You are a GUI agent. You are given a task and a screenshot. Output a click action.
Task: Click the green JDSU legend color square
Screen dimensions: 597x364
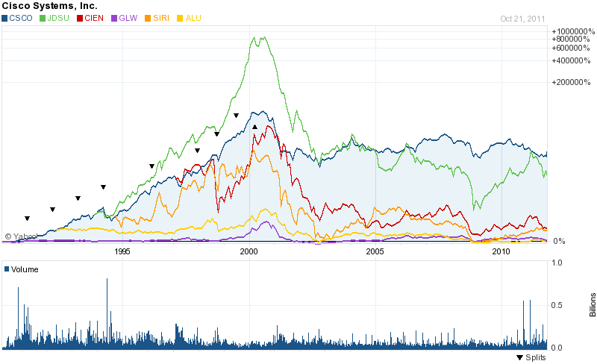(43, 19)
